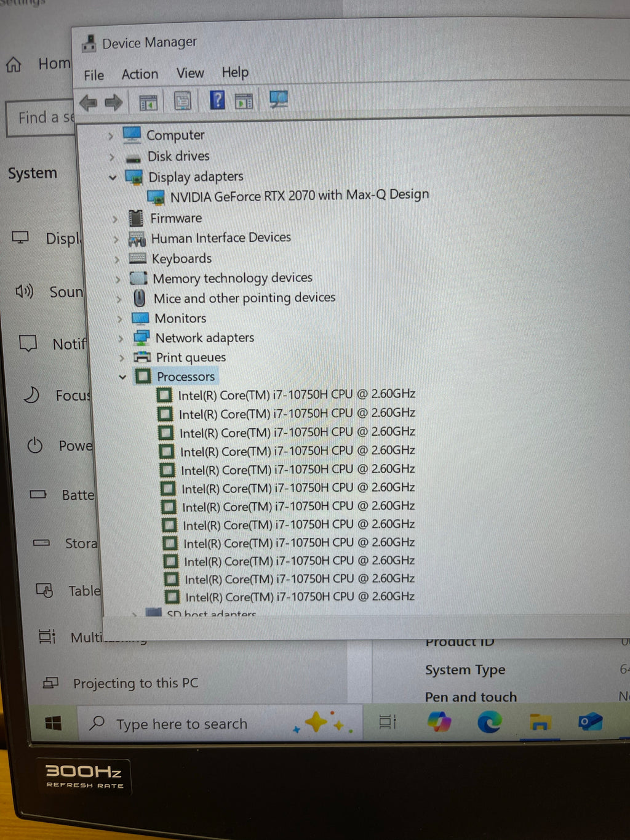630x840 pixels.
Task: Select the Keyboards tree label
Action: [181, 259]
